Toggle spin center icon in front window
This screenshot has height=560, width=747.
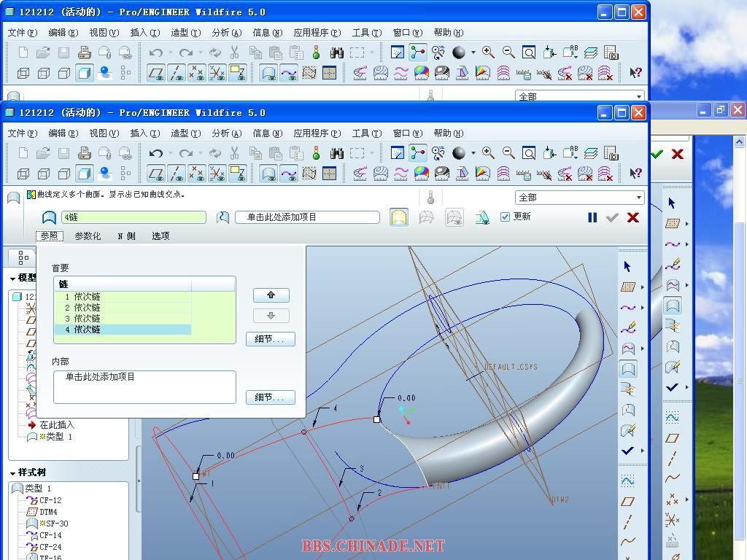click(x=418, y=153)
